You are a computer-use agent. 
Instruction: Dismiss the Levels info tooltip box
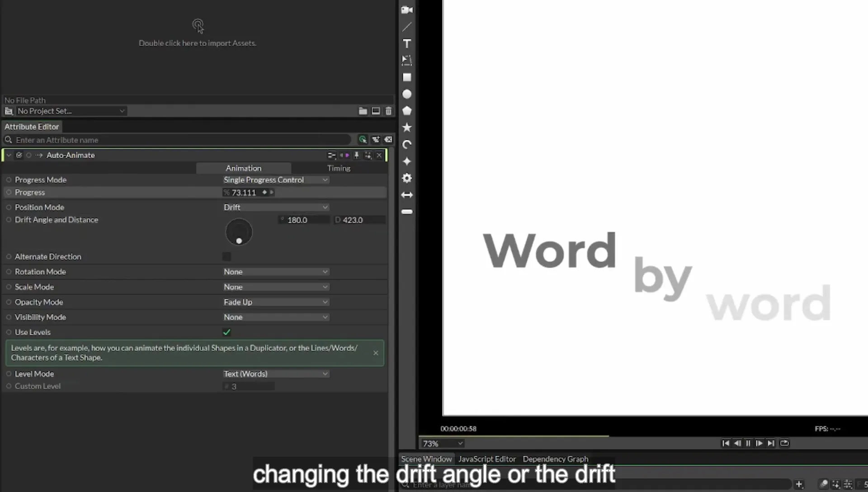(376, 353)
